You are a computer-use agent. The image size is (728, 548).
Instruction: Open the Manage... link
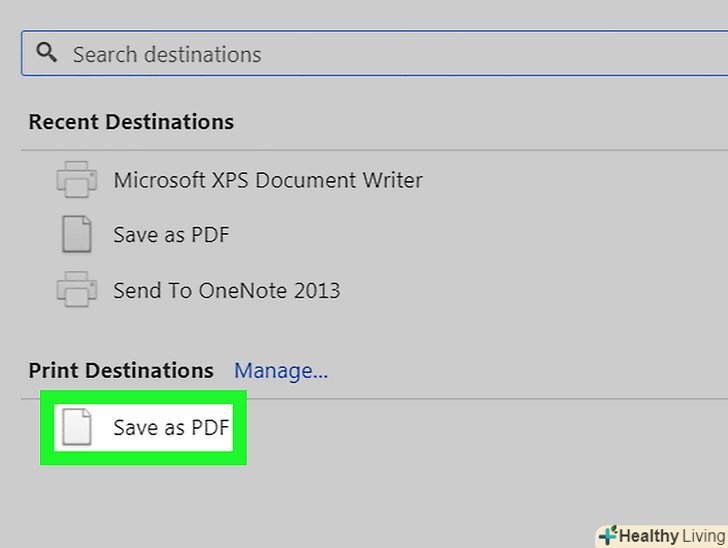tap(280, 371)
